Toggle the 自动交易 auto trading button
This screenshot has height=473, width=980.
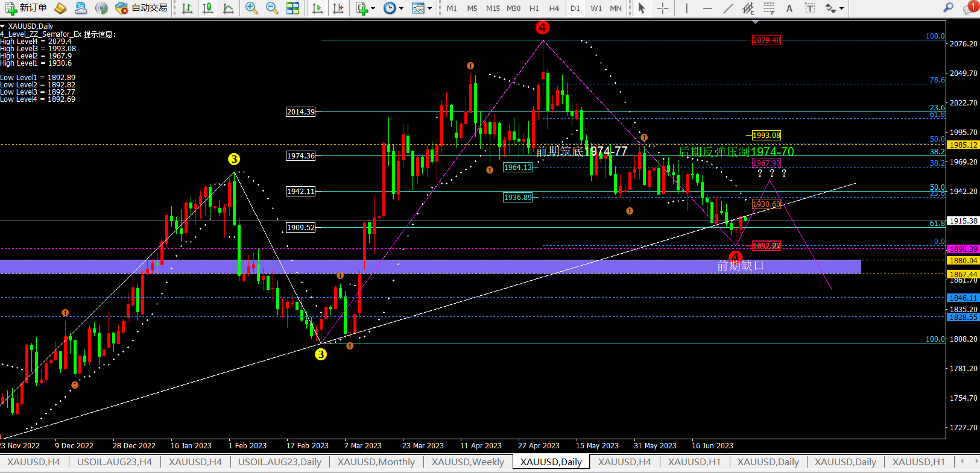pyautogui.click(x=141, y=8)
